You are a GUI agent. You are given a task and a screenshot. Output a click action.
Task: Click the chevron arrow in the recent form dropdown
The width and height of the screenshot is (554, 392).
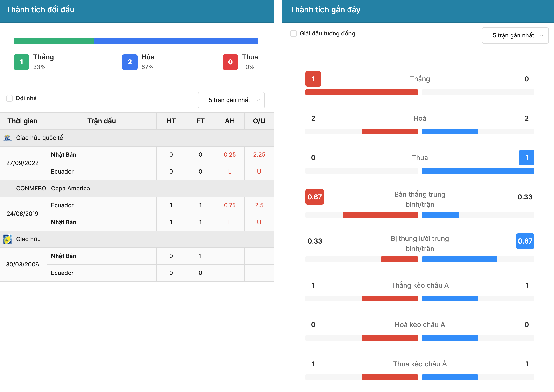(x=542, y=35)
